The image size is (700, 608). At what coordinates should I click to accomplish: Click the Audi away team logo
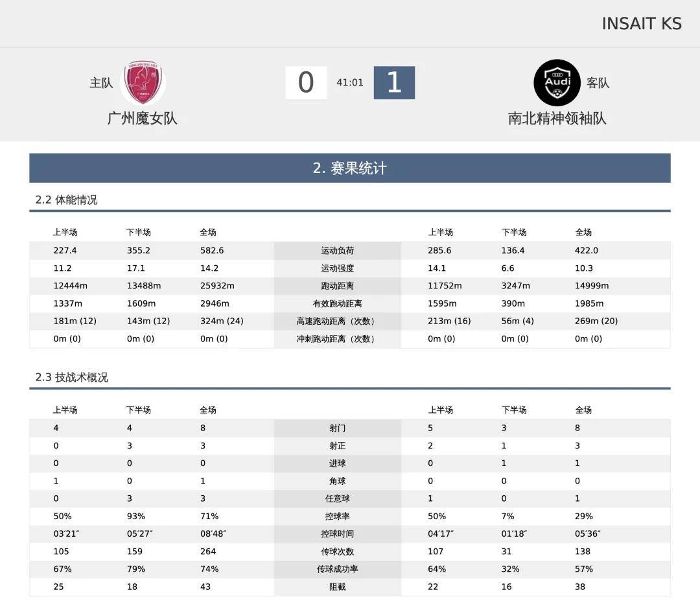557,83
